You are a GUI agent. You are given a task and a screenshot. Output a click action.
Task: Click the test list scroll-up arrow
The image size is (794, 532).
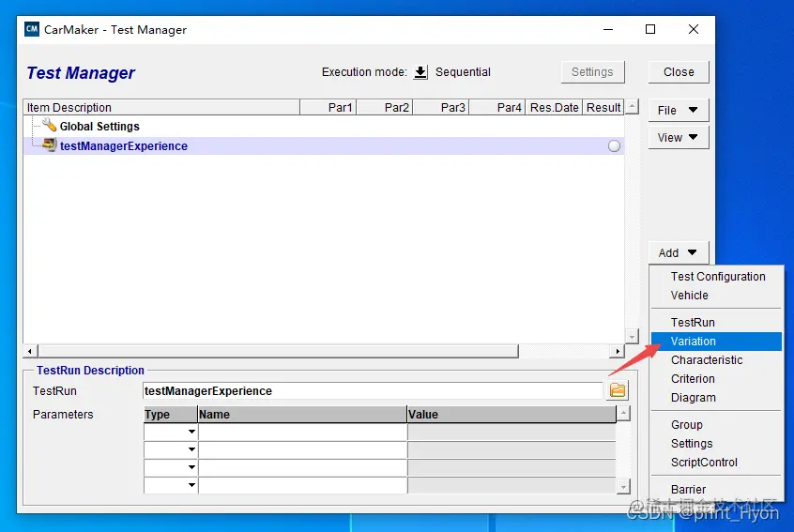[x=632, y=107]
